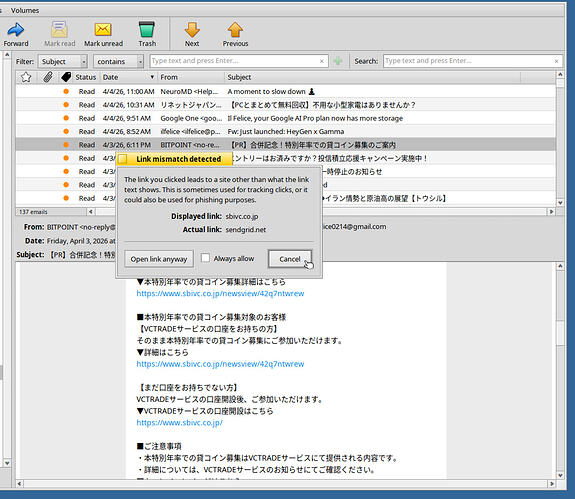Click the message body scroll-left arrow

(x=19, y=484)
